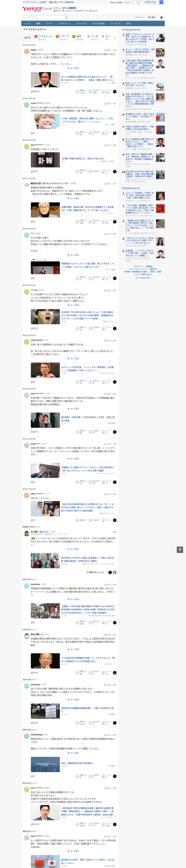
Task: Expand もっと見る on kabo's comment
Action: [73, 68]
